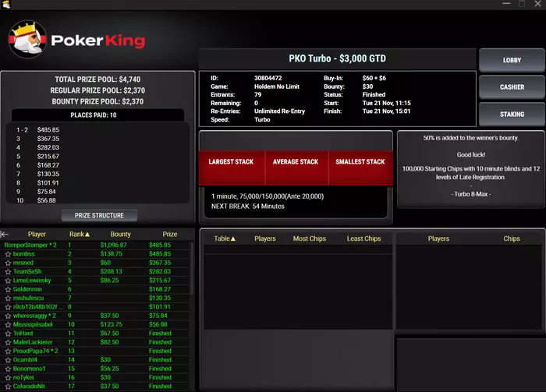This screenshot has height=392, width=546.
Task: Toggle favorite star for ProudPapa74
Action: click(x=8, y=351)
